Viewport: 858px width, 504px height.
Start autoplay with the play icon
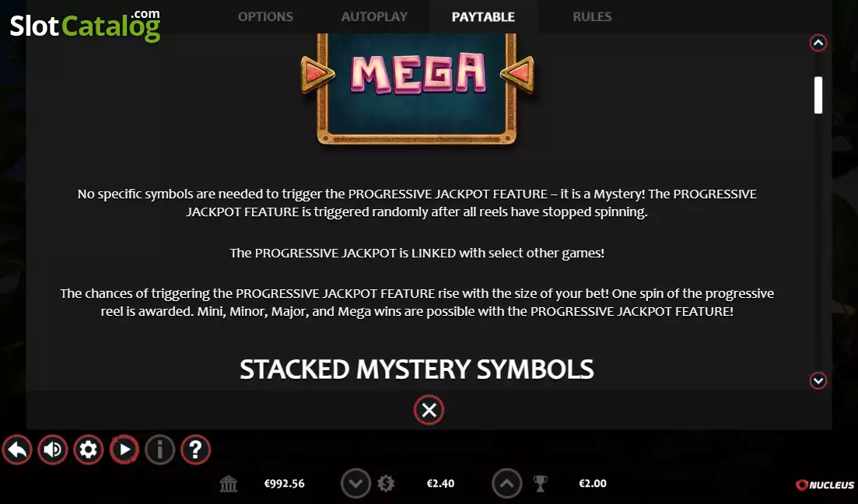coord(124,450)
